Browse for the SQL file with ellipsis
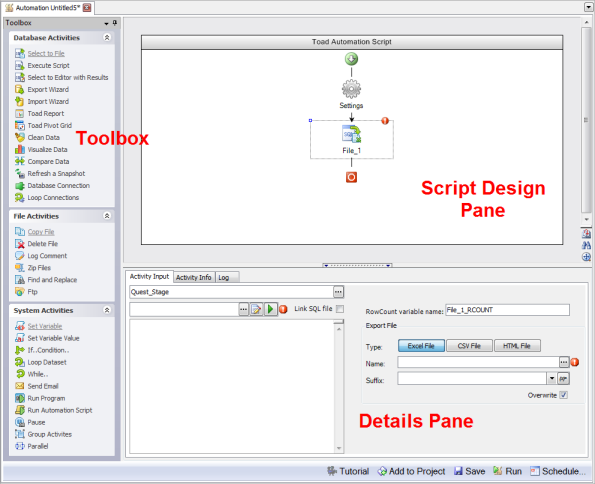Screen dimensions: 595x484 pos(244,309)
